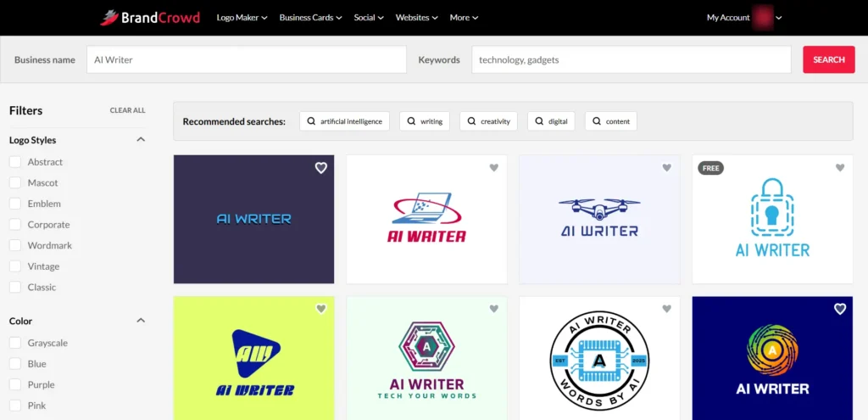868x420 pixels.
Task: Search recommended term writing
Action: click(425, 121)
